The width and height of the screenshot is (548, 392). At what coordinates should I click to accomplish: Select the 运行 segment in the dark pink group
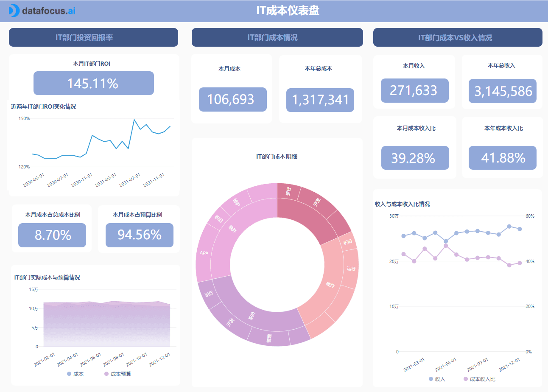[288, 192]
